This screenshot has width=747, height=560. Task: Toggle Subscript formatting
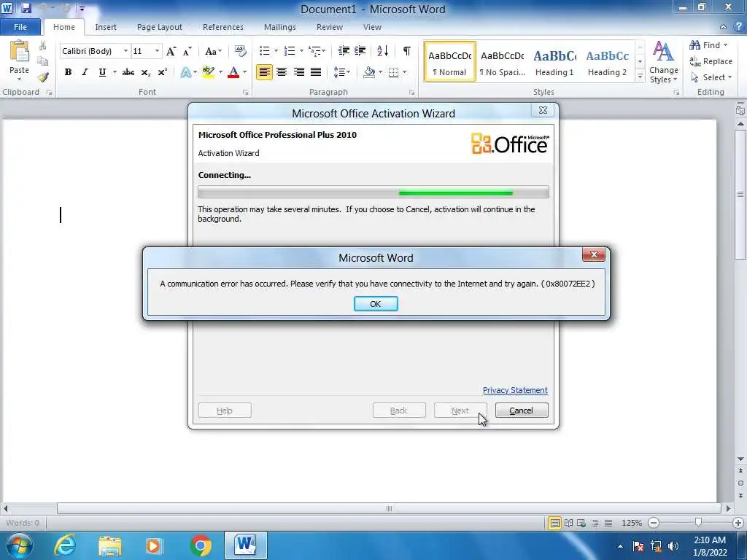click(x=145, y=72)
